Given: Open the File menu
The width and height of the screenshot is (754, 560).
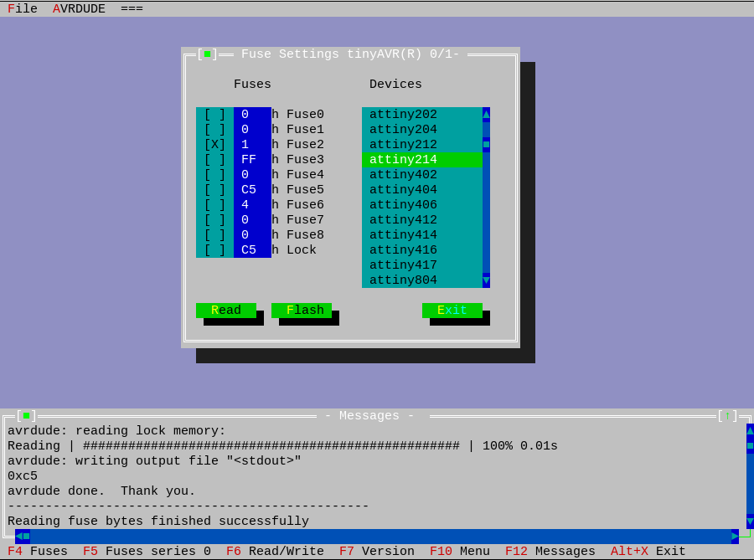Looking at the screenshot, I should tap(23, 8).
